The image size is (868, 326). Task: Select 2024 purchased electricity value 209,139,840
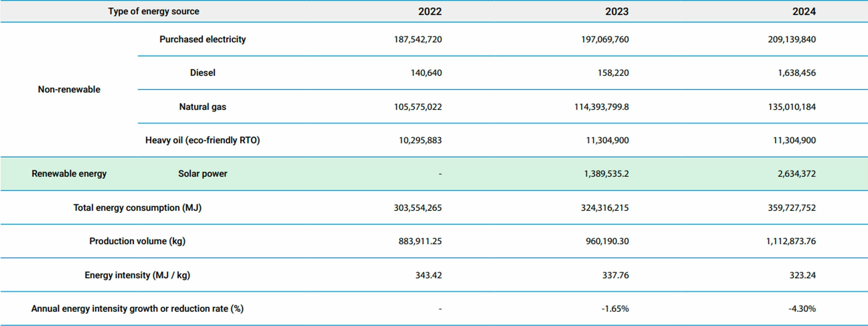click(x=791, y=39)
